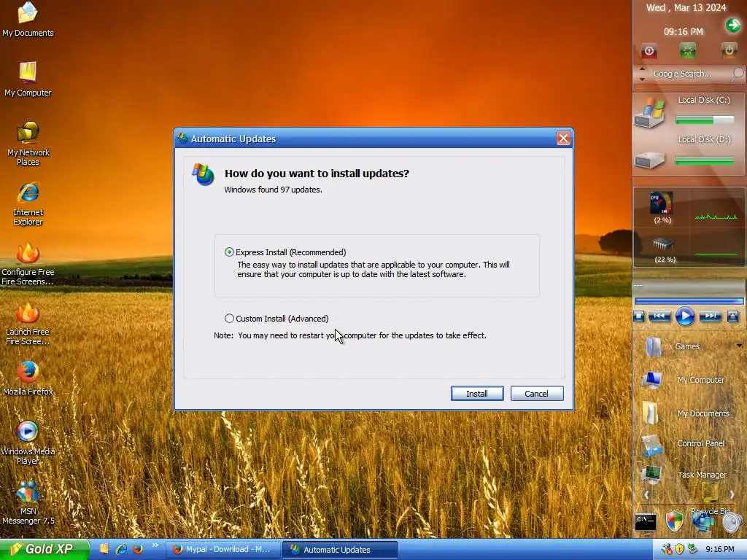747x560 pixels.
Task: Click sidebar shortcuts right chevron
Action: tap(732, 495)
